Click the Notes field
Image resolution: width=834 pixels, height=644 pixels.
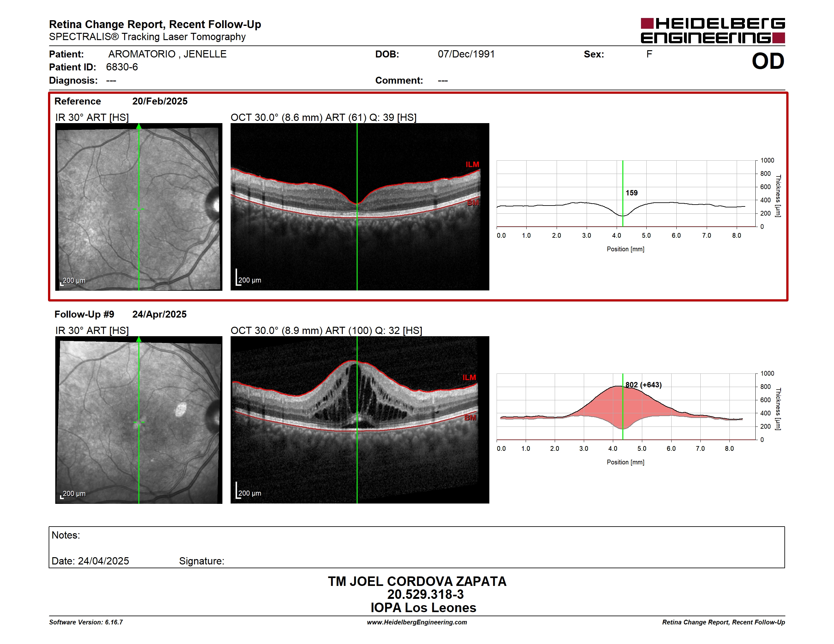pyautogui.click(x=417, y=547)
